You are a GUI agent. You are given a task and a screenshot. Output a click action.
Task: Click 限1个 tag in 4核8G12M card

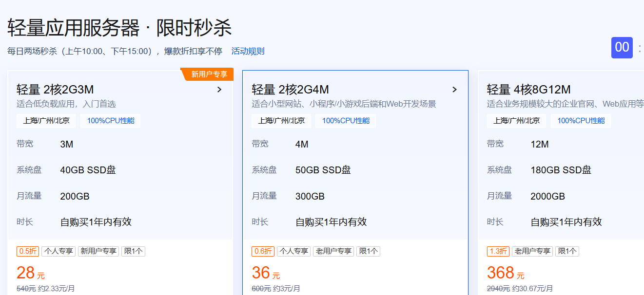(x=567, y=251)
